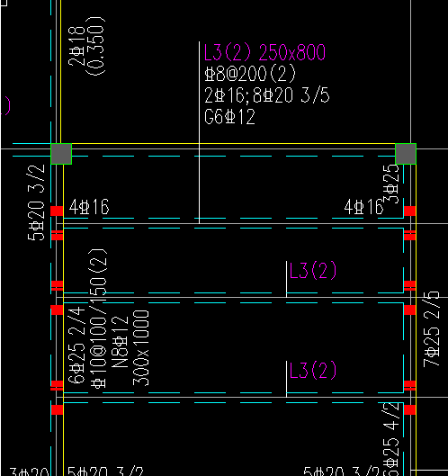Image resolution: width=448 pixels, height=476 pixels.
Task: Click the right 4⌀16 rebar label
Action: tap(363, 207)
